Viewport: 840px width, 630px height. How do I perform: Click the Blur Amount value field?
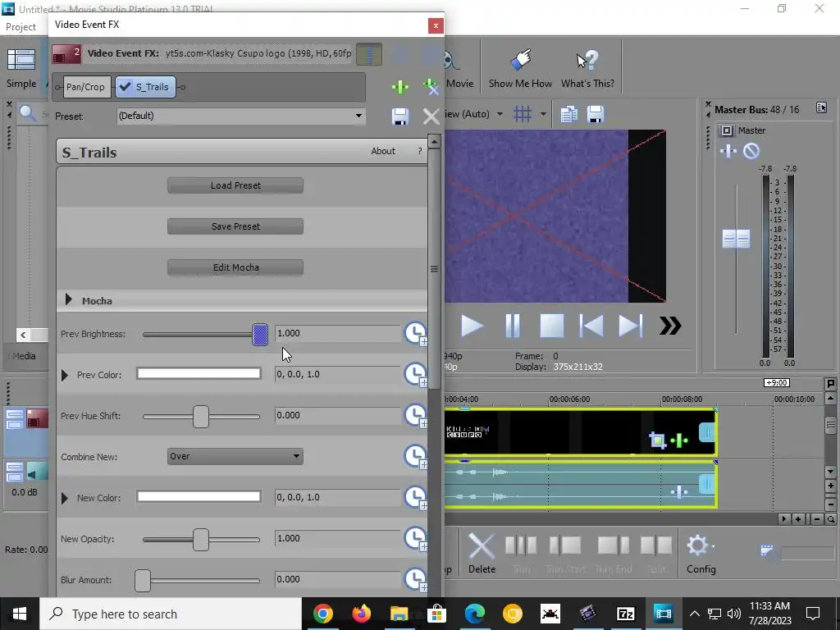[337, 579]
